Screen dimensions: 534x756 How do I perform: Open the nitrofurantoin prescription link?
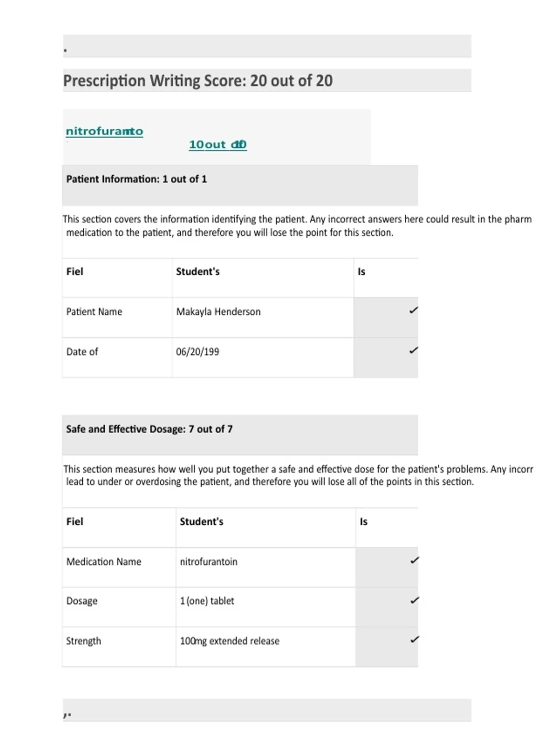click(105, 131)
